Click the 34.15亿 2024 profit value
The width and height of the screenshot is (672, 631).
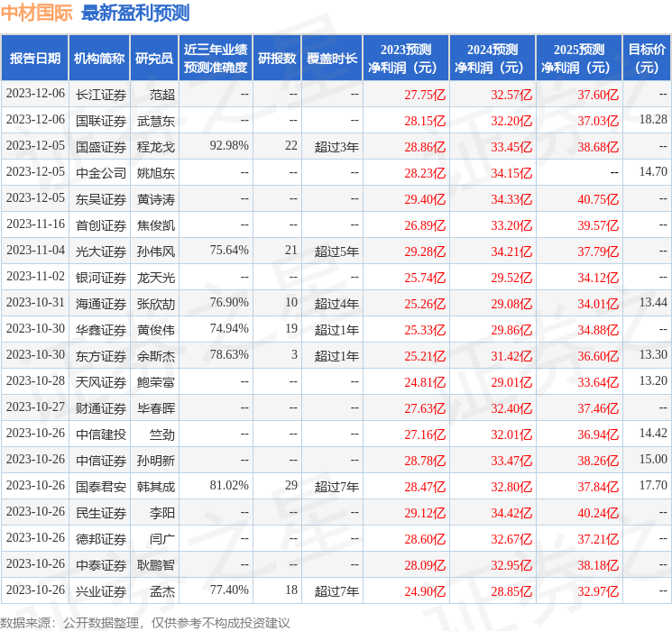[511, 173]
